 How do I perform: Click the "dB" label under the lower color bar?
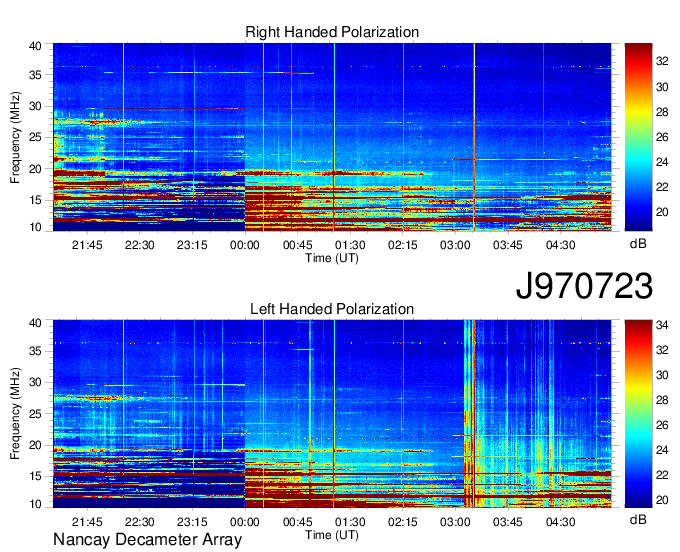point(638,520)
